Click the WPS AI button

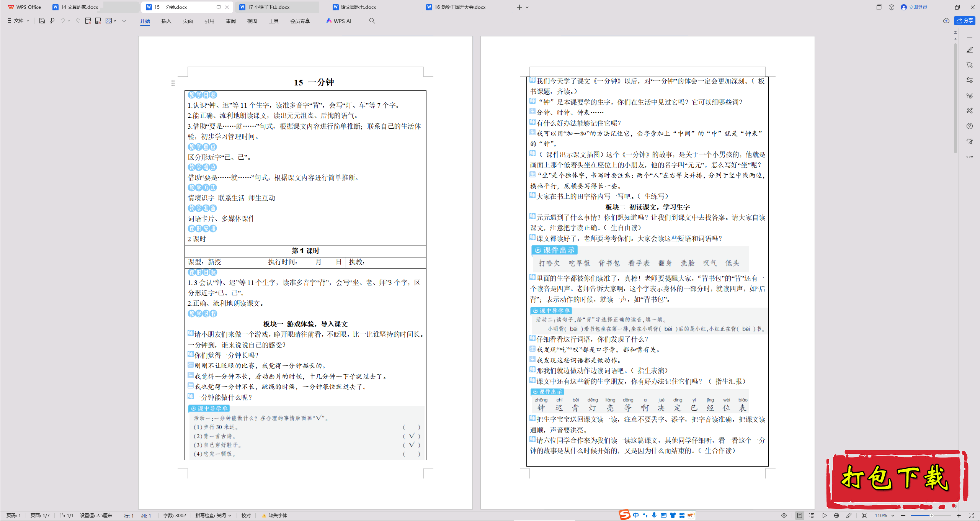coord(339,21)
